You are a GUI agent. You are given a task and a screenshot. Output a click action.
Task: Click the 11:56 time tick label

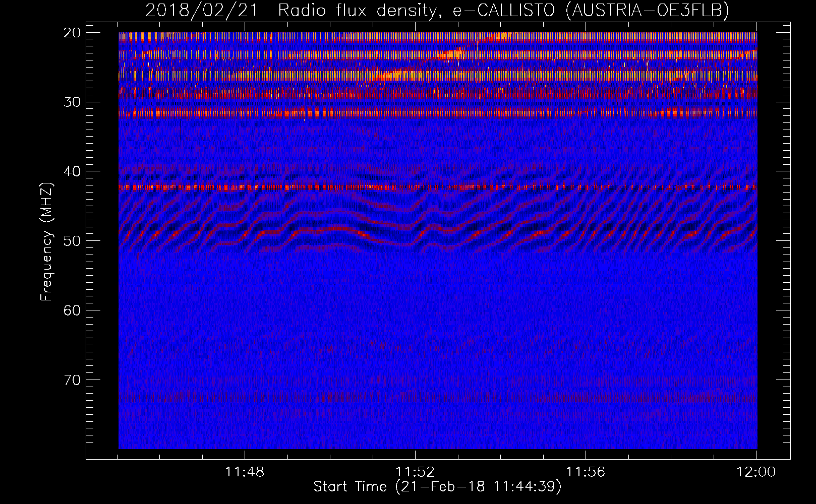[x=586, y=472]
